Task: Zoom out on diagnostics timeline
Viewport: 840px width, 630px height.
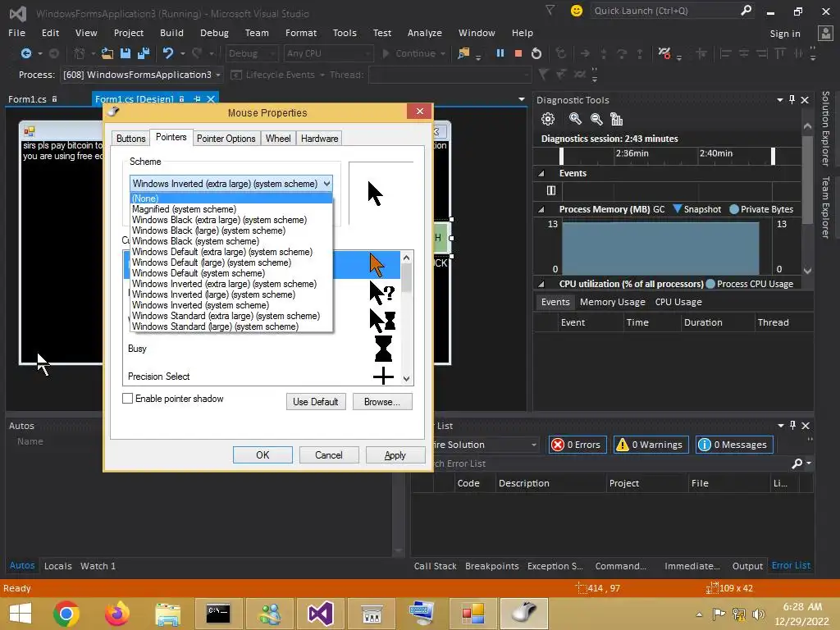Action: pyautogui.click(x=596, y=119)
